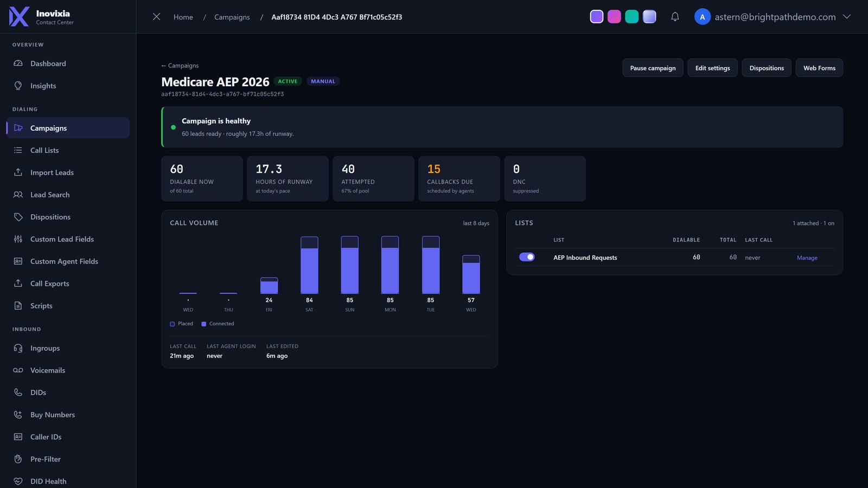Click the DIDs phone icon
The image size is (868, 488).
click(x=18, y=393)
